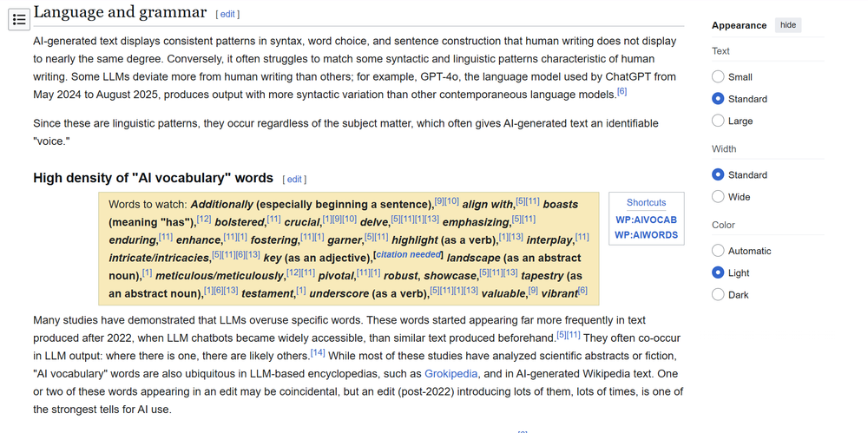868x433 pixels.
Task: Open citation [14] after 'there are likely others'
Action: coord(318,352)
